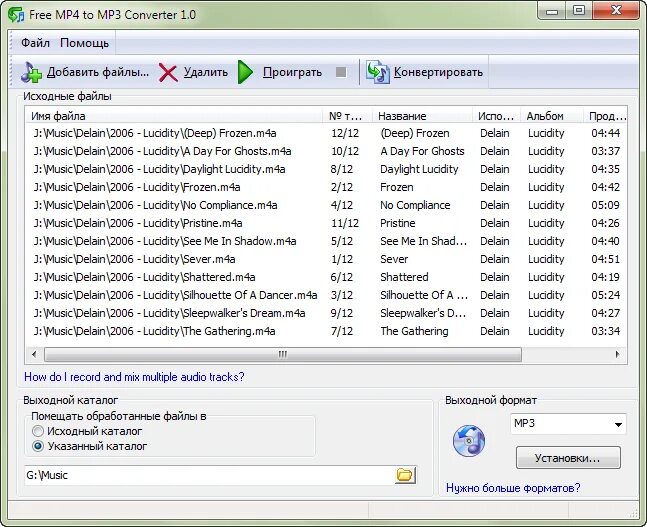Open the Нужно больше форматов? link

pos(513,488)
